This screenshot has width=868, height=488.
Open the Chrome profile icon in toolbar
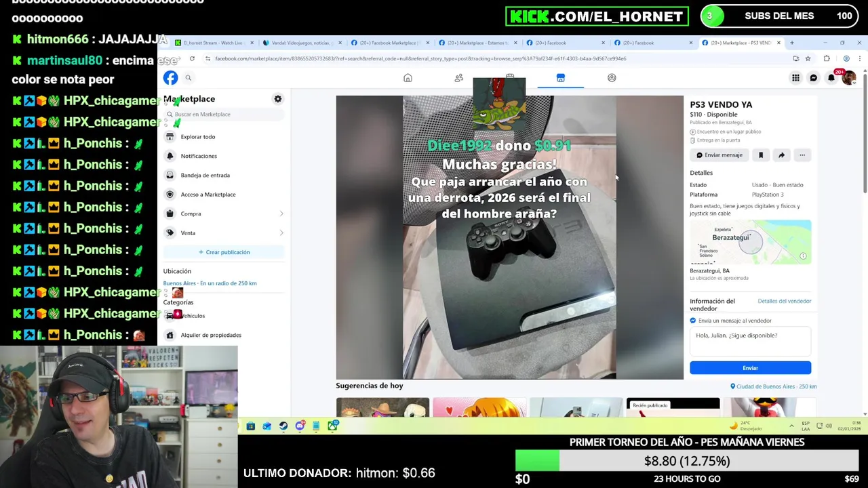click(x=846, y=59)
